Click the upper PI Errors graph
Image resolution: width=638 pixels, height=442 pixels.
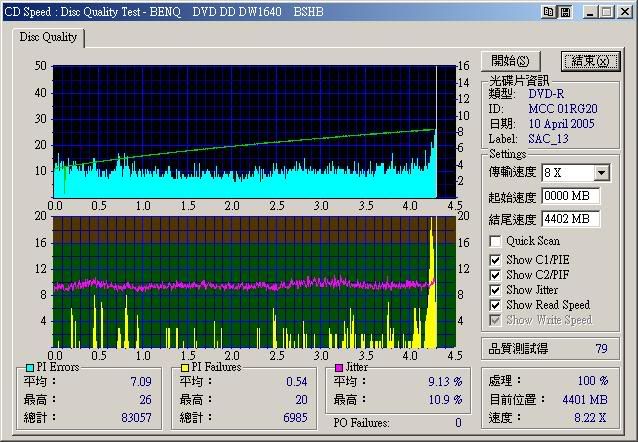[254, 131]
